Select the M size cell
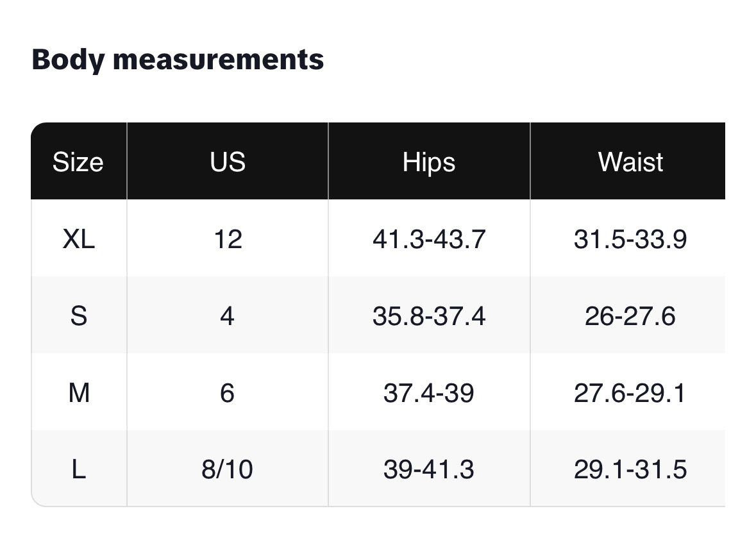The image size is (756, 536). point(78,392)
